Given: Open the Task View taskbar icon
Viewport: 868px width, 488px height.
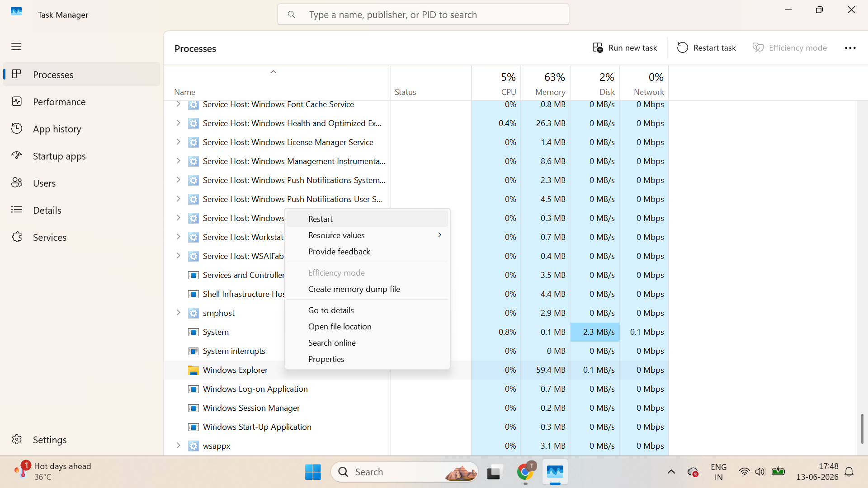Looking at the screenshot, I should [495, 472].
